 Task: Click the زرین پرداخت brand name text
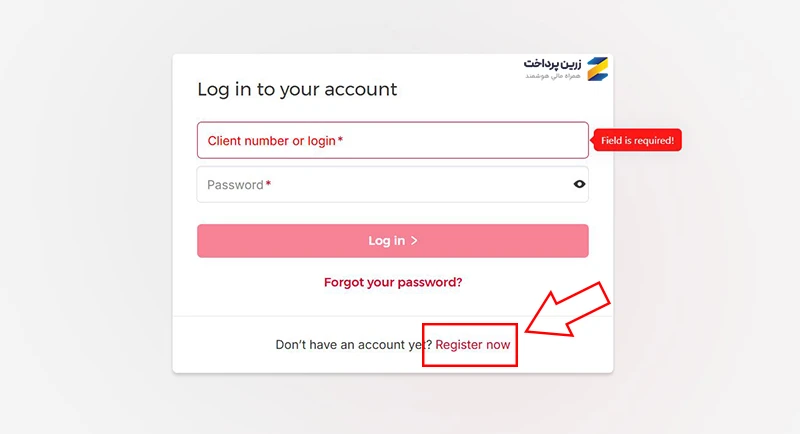click(553, 63)
